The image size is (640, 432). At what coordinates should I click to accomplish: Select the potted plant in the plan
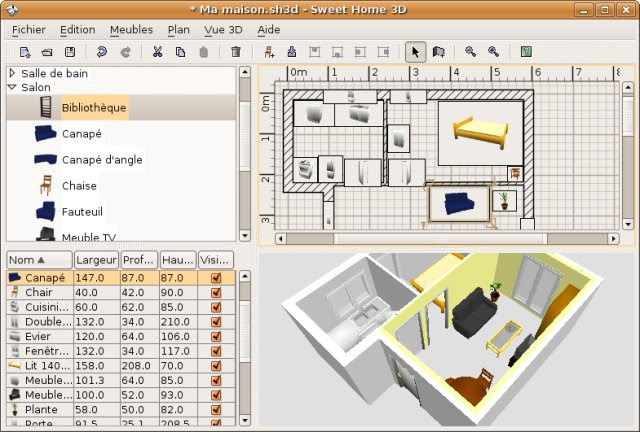[x=504, y=201]
